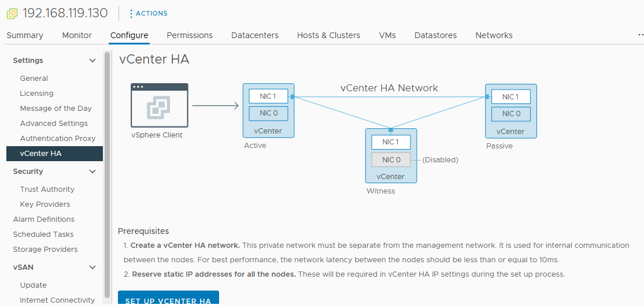Show more tabs via the ellipsis
644x305 pixels.
pos(641,35)
